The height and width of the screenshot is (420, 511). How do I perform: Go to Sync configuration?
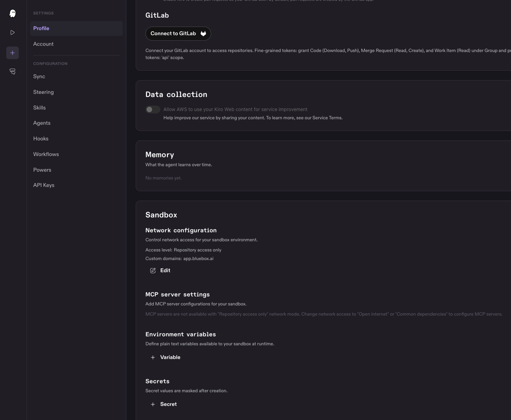point(76,77)
